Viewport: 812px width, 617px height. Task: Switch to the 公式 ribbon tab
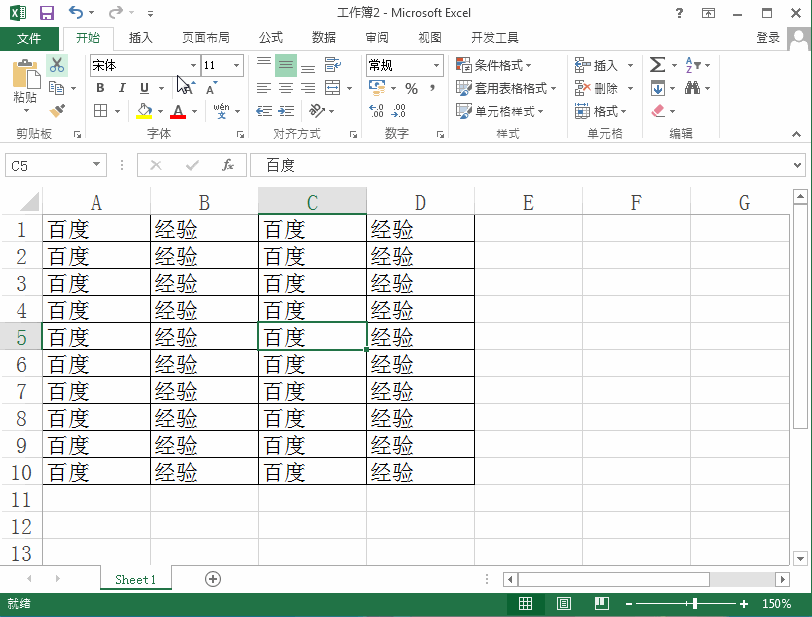pos(271,38)
